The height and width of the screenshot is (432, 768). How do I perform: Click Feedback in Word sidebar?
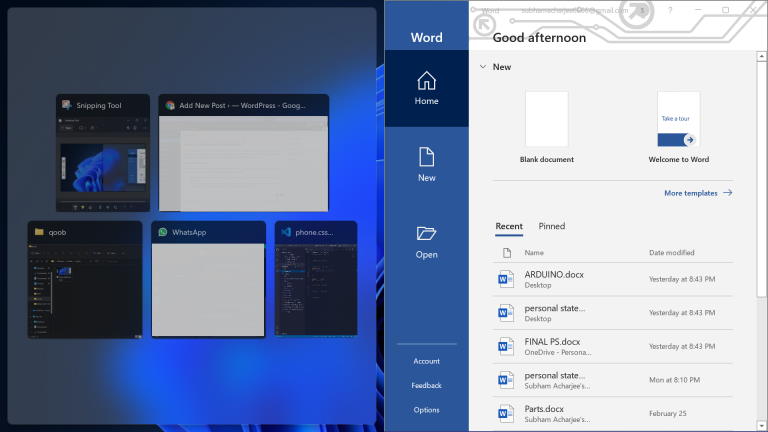click(426, 385)
